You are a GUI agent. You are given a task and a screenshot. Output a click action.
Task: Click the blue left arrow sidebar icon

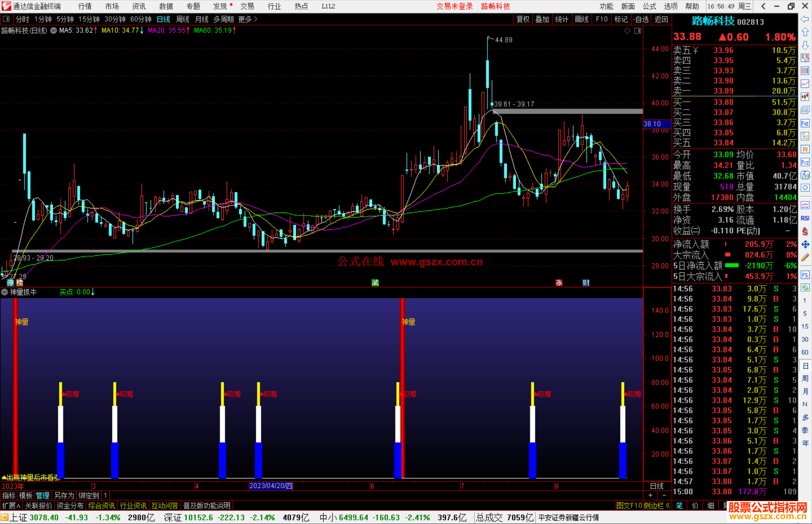coord(805,19)
